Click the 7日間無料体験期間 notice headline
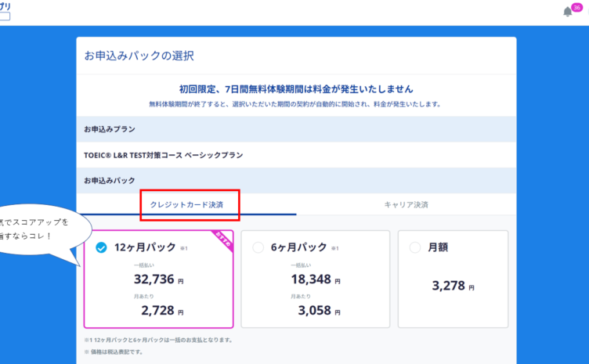The width and height of the screenshot is (589, 364). tap(296, 89)
